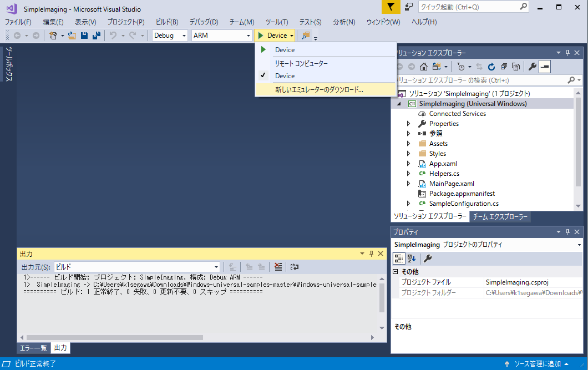Image resolution: width=588 pixels, height=370 pixels.
Task: Expand the MainPage.xaml node
Action: pyautogui.click(x=408, y=184)
